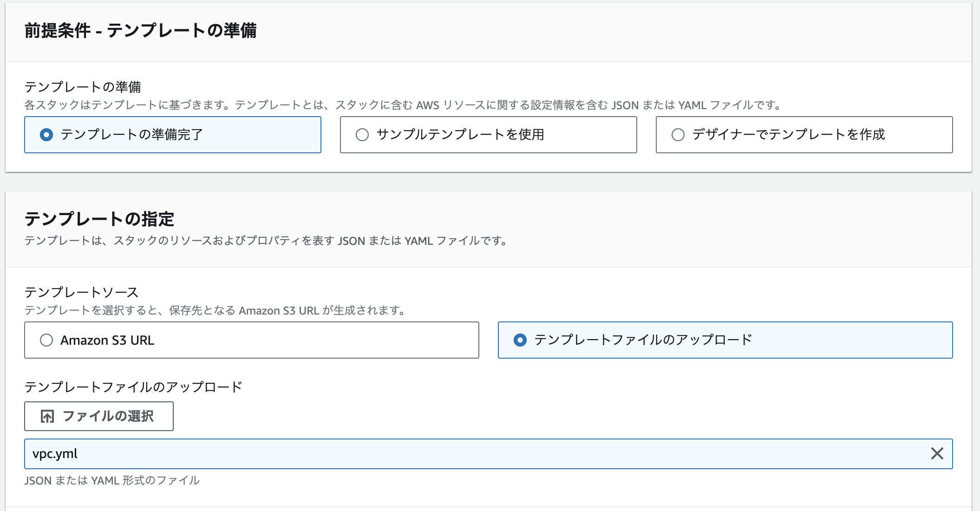Click the Amazon S3 URL option box
Image resolution: width=980 pixels, height=511 pixels.
click(x=251, y=340)
